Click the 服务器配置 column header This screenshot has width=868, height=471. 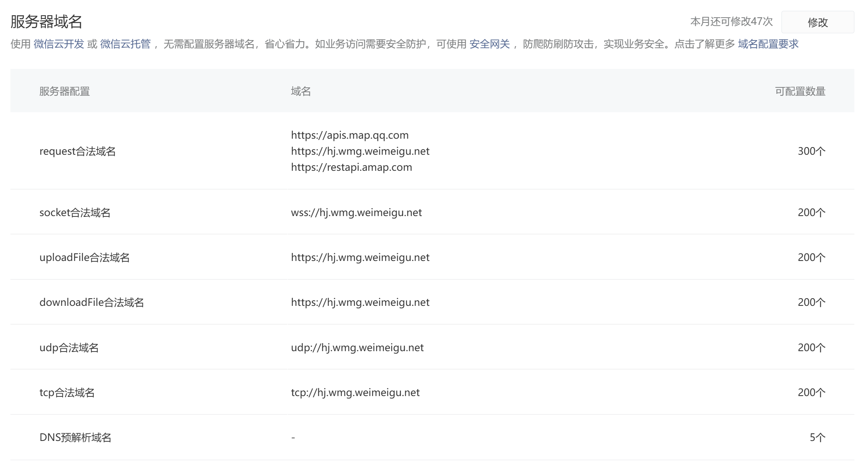click(64, 91)
